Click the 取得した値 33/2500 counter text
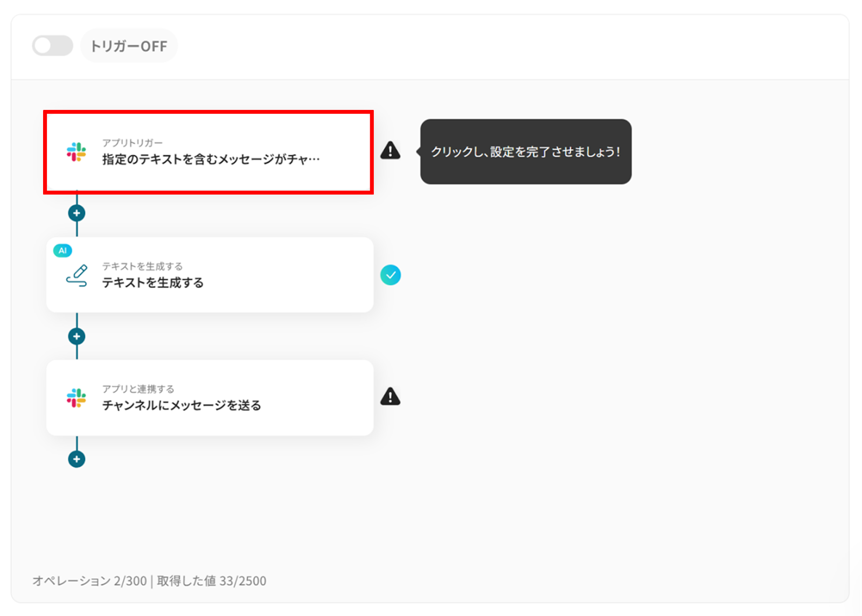 coord(212,581)
